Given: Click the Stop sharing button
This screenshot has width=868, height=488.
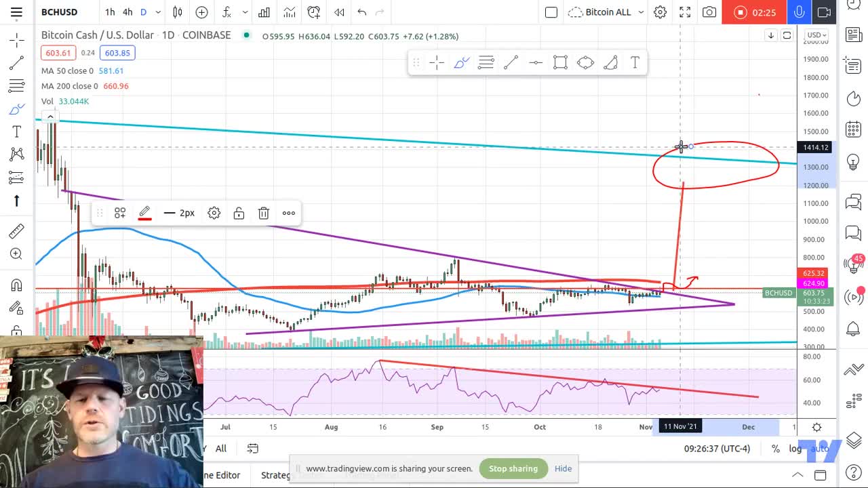Looking at the screenshot, I should (x=513, y=468).
